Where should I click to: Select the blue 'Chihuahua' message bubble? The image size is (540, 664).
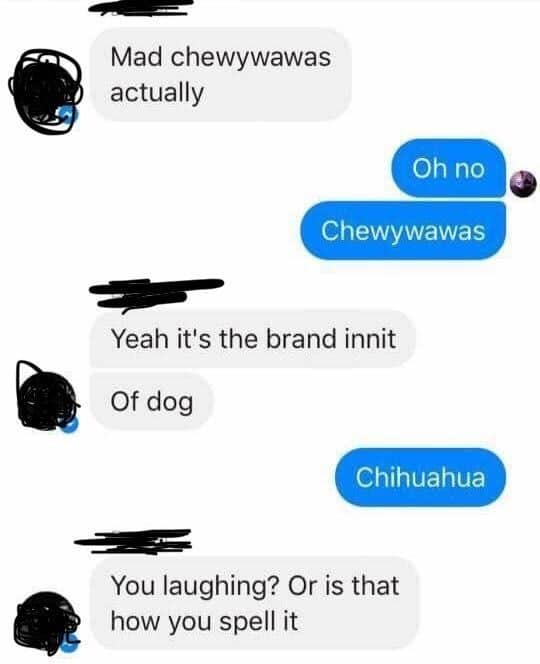pyautogui.click(x=420, y=477)
